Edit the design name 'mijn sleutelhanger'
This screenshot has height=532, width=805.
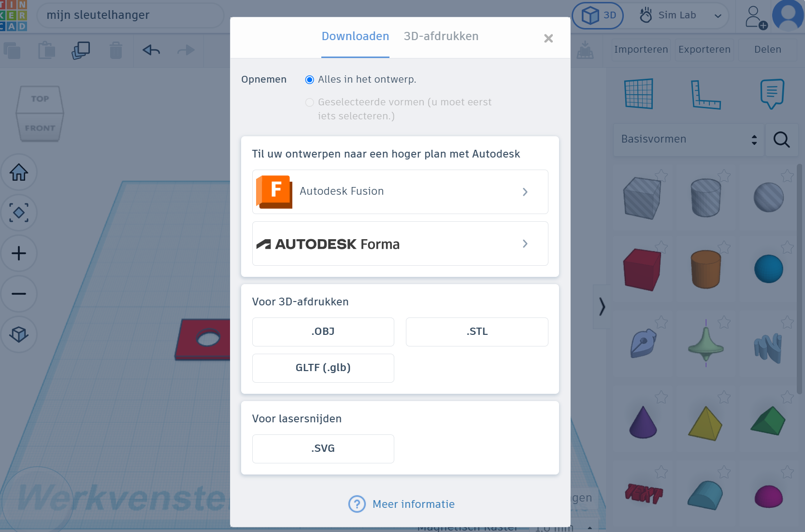(130, 15)
